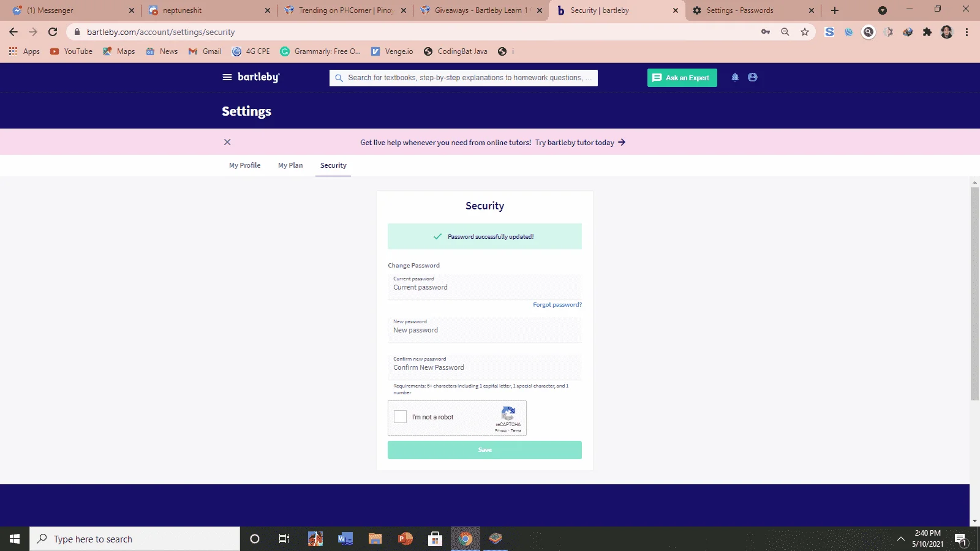Viewport: 980px width, 551px height.
Task: Open the Chrome profile avatar
Action: click(947, 32)
